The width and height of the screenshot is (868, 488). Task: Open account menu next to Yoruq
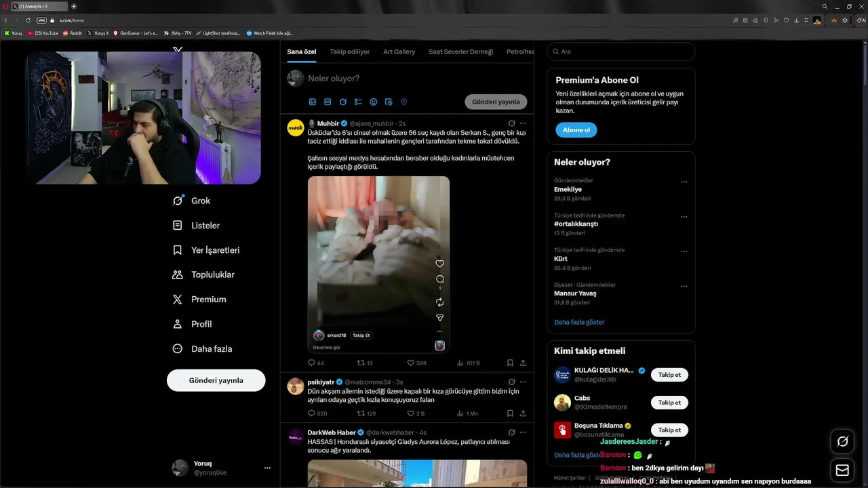pos(267,468)
